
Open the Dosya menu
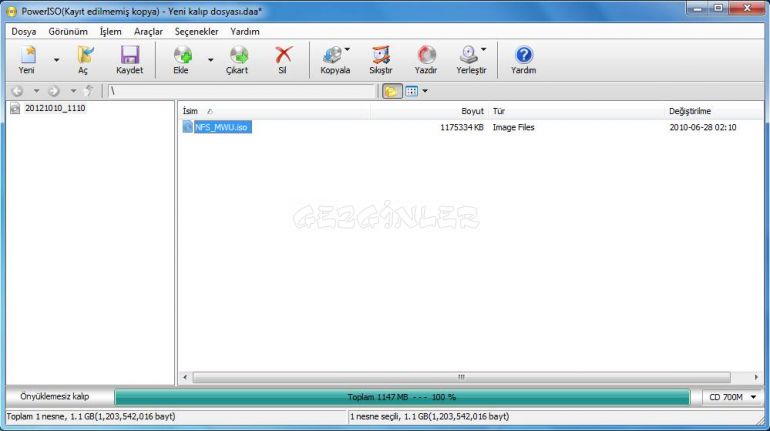(x=24, y=31)
